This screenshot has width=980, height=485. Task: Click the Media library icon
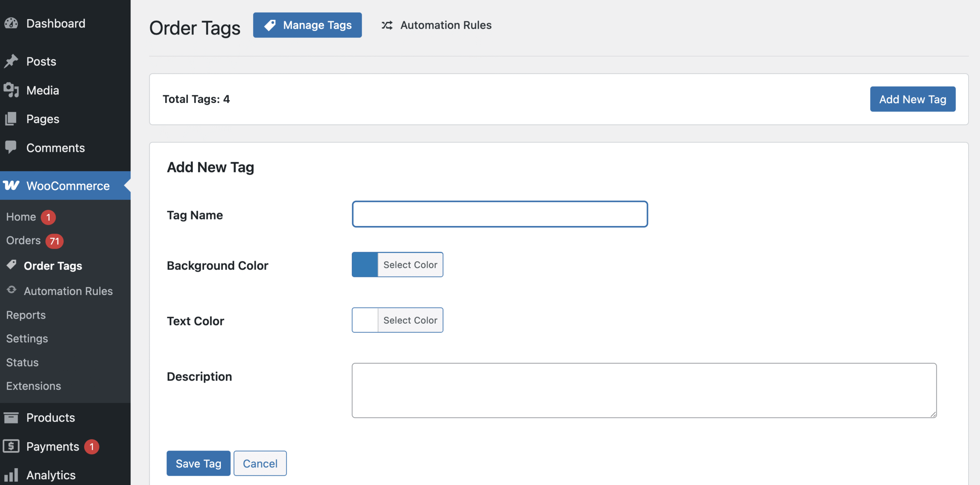pyautogui.click(x=11, y=90)
